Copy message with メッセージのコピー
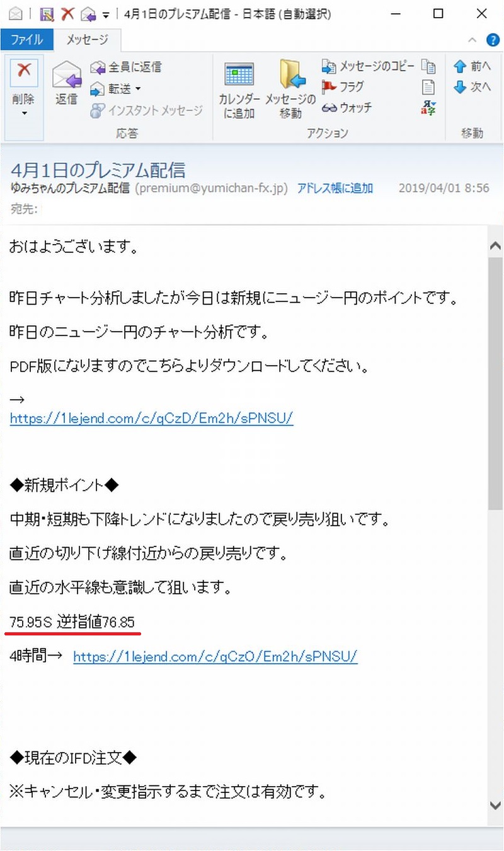 [x=369, y=66]
